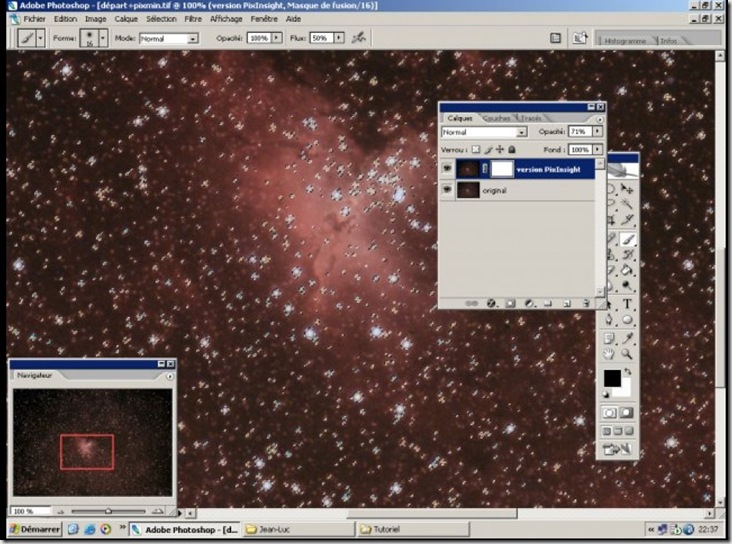
Task: Select the Paint Bucket tool
Action: (627, 271)
